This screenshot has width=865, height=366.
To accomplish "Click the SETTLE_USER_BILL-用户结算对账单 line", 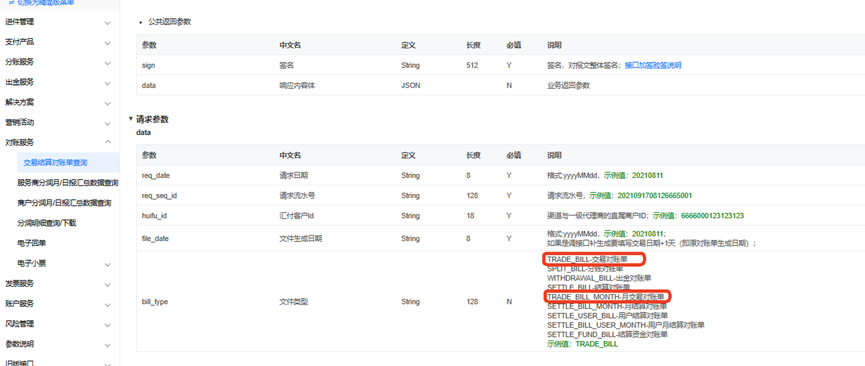I will [606, 316].
